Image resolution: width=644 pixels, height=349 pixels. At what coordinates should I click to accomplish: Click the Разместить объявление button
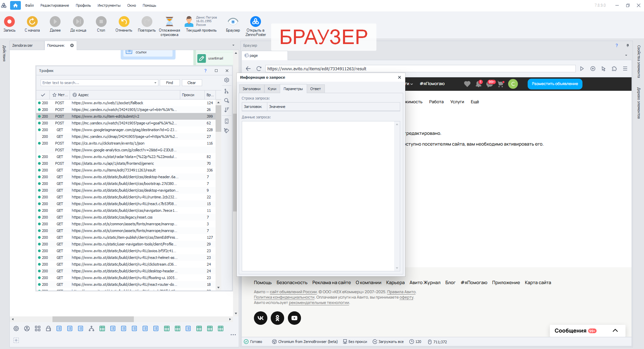[555, 84]
